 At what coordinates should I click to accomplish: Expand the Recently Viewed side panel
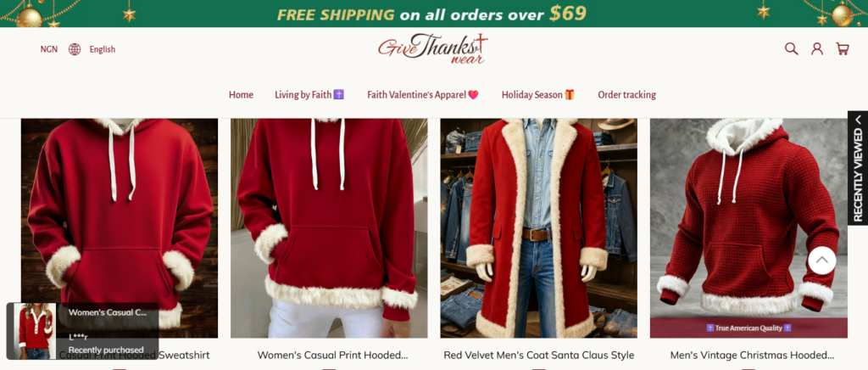858,168
